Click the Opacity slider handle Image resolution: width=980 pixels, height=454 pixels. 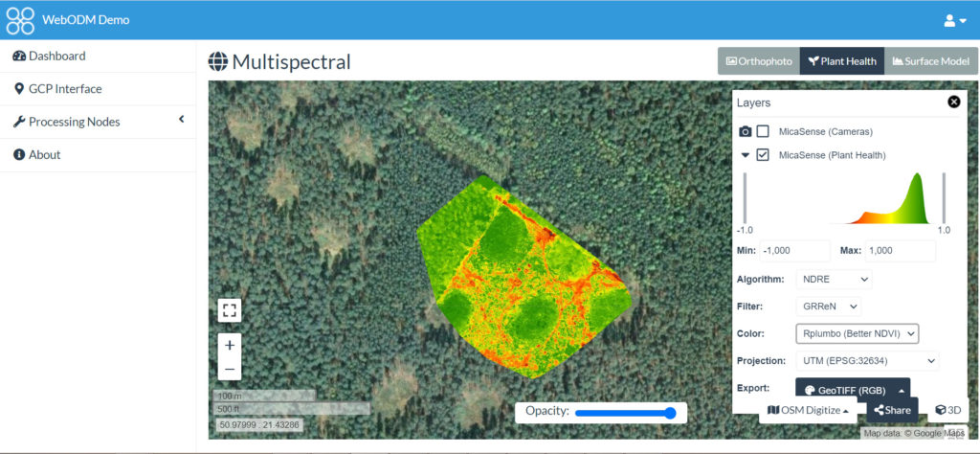tap(670, 413)
